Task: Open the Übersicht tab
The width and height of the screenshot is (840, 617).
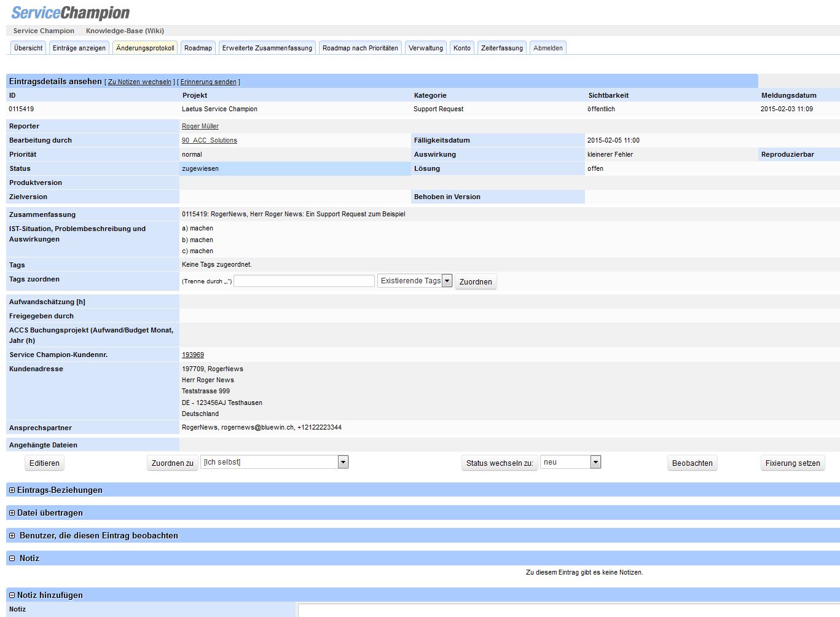Action: pyautogui.click(x=28, y=48)
